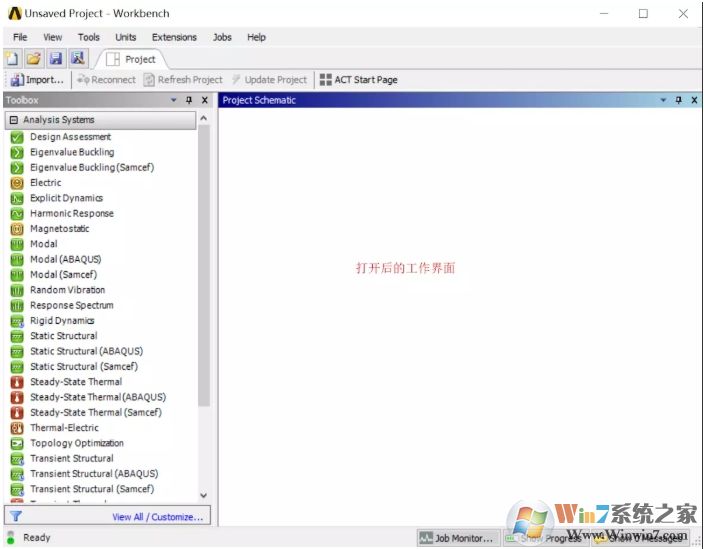Click the Random Vibration icon
The width and height of the screenshot is (704, 549).
click(x=17, y=290)
